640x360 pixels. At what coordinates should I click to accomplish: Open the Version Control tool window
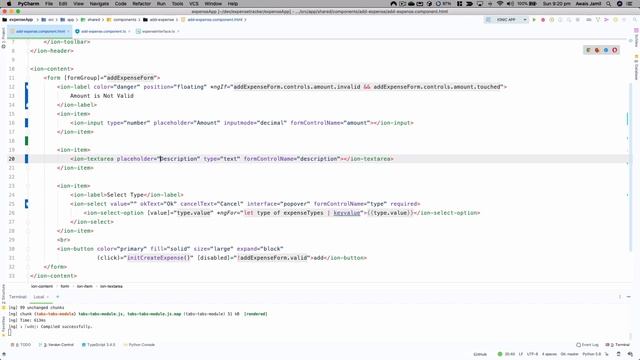pyautogui.click(x=56, y=345)
